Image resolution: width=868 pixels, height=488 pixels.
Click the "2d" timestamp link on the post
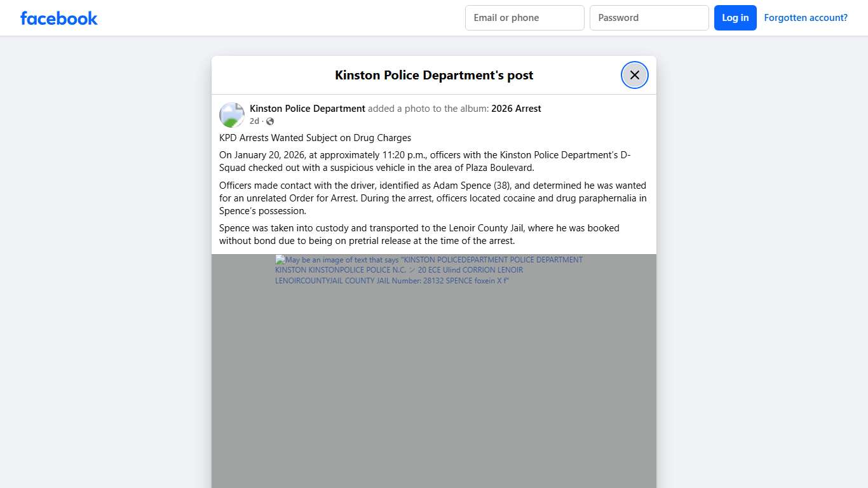254,121
